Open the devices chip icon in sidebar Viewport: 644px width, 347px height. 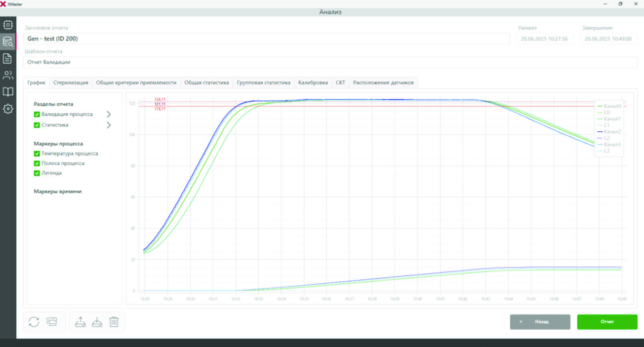[8, 24]
